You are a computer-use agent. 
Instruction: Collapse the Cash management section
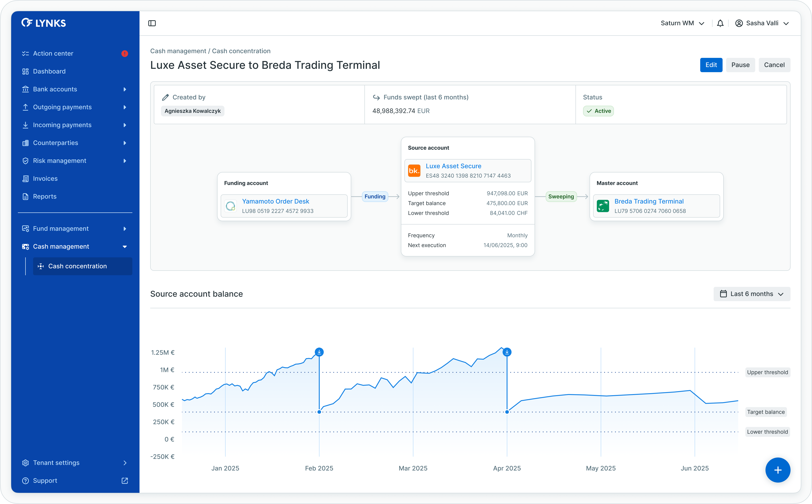[125, 247]
